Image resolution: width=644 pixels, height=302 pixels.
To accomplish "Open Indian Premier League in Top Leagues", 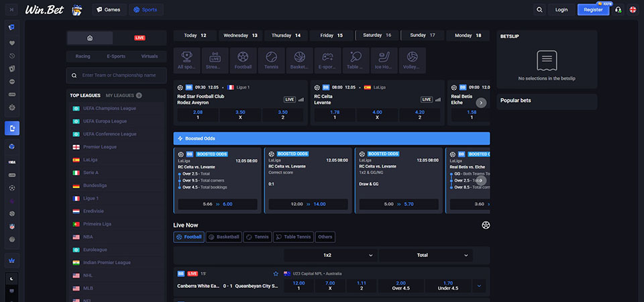I will pos(117,262).
